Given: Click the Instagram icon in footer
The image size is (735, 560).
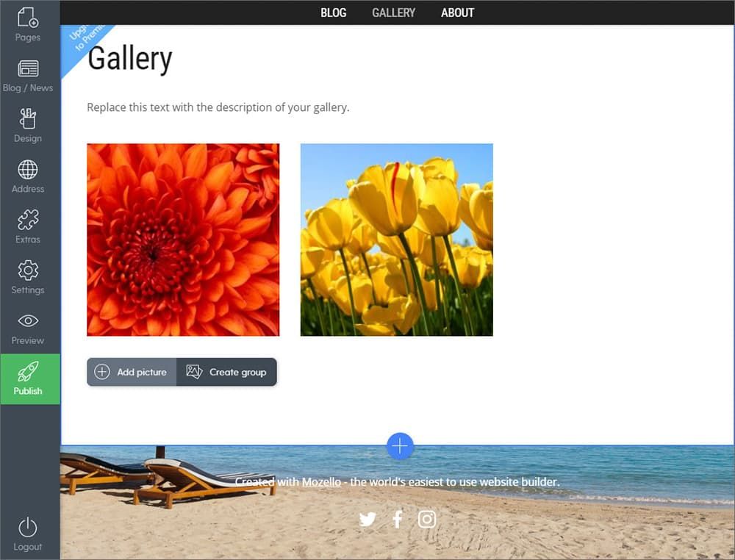Looking at the screenshot, I should [x=427, y=520].
